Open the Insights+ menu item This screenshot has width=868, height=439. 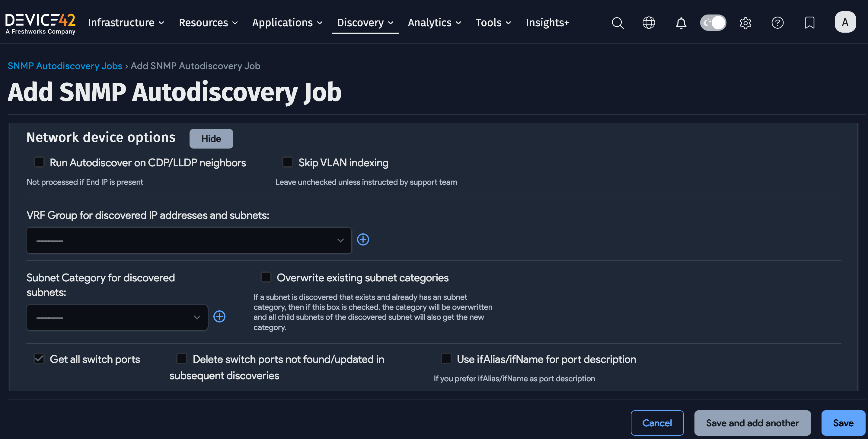tap(547, 23)
